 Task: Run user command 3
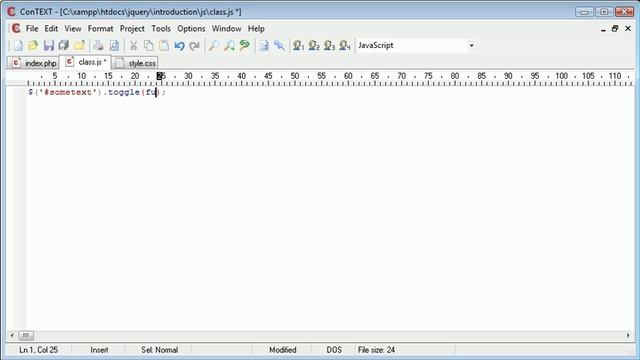click(x=329, y=45)
